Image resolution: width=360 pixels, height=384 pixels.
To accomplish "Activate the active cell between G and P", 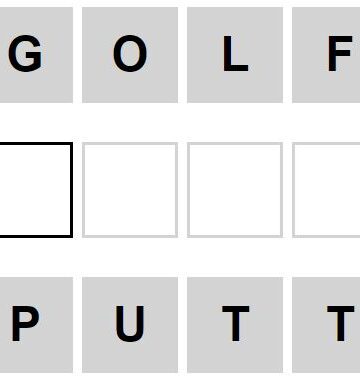I will click(36, 190).
